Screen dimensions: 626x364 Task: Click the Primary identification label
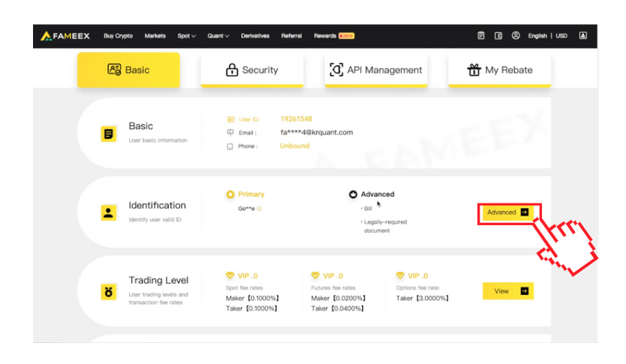pyautogui.click(x=251, y=194)
